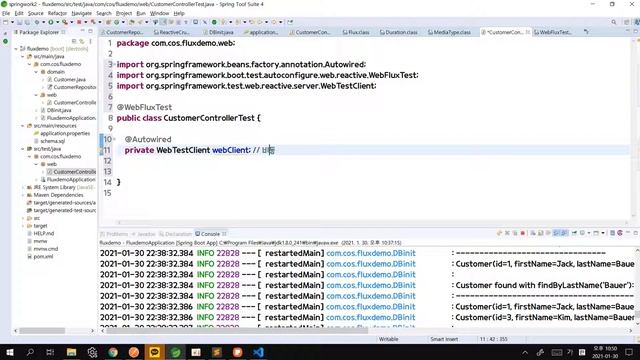Image resolution: width=640 pixels, height=360 pixels.
Task: Open the Source menu
Action: tap(36, 13)
